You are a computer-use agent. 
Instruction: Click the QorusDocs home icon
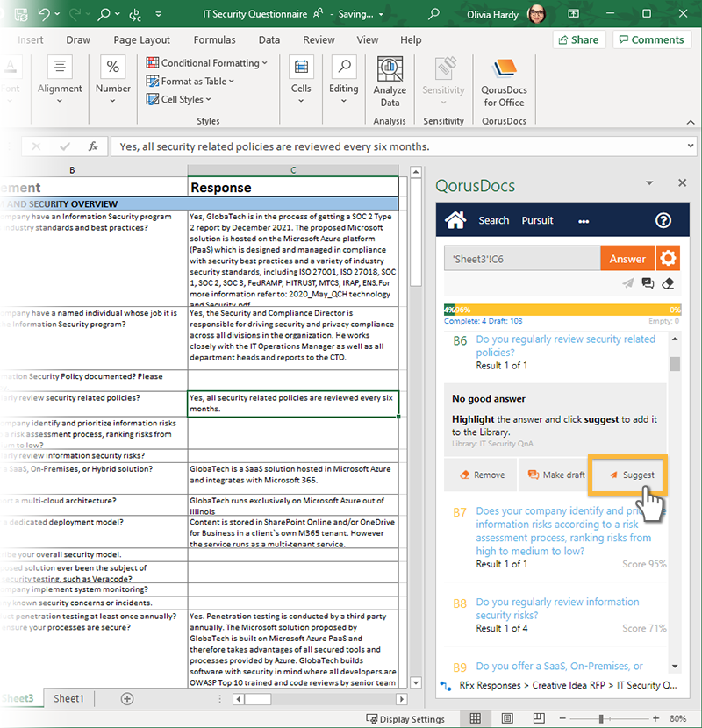click(x=455, y=220)
